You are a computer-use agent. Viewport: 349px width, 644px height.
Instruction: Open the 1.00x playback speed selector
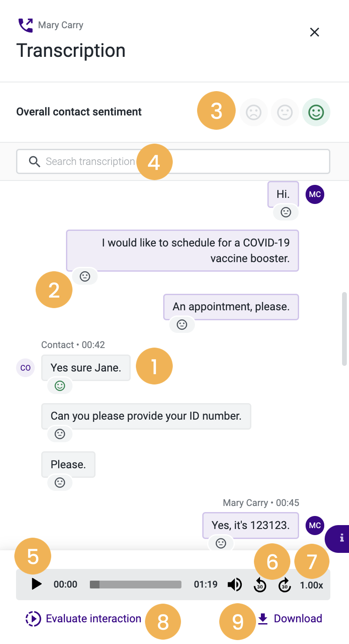pyautogui.click(x=311, y=584)
